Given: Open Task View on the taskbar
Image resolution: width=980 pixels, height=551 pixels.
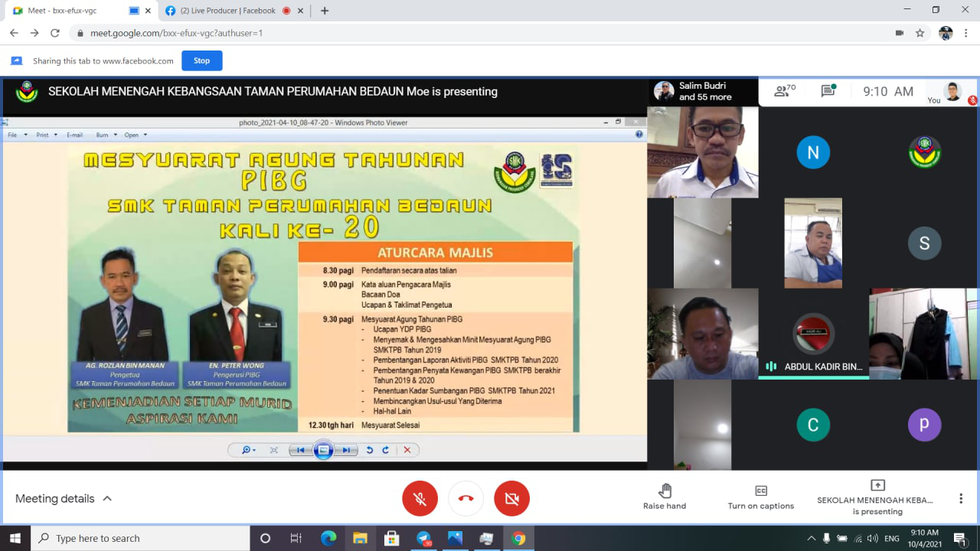Looking at the screenshot, I should tap(296, 538).
